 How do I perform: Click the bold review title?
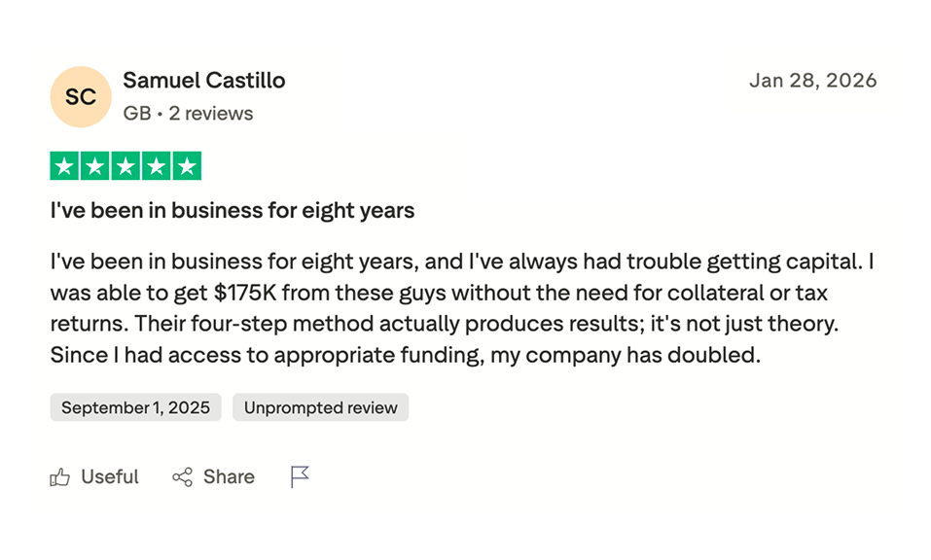(x=233, y=211)
